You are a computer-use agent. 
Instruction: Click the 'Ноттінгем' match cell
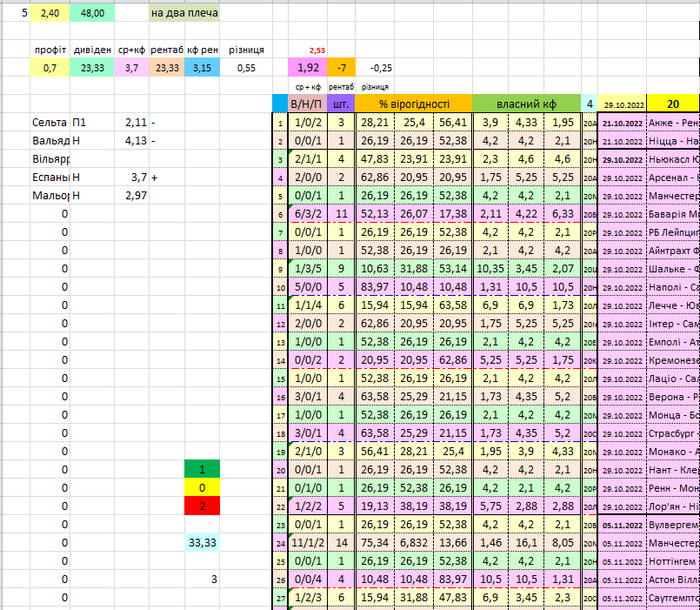coord(673,561)
